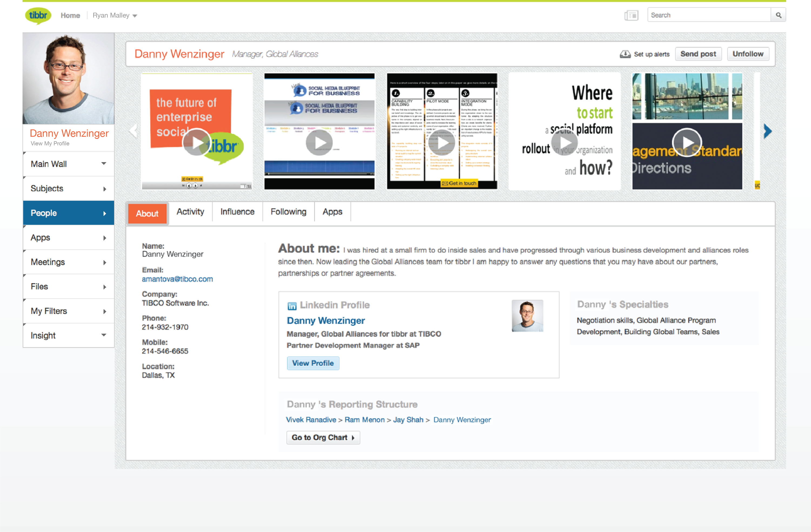Click the mobile number 214-546-6655
Screen dimensions: 811x532
pos(165,351)
